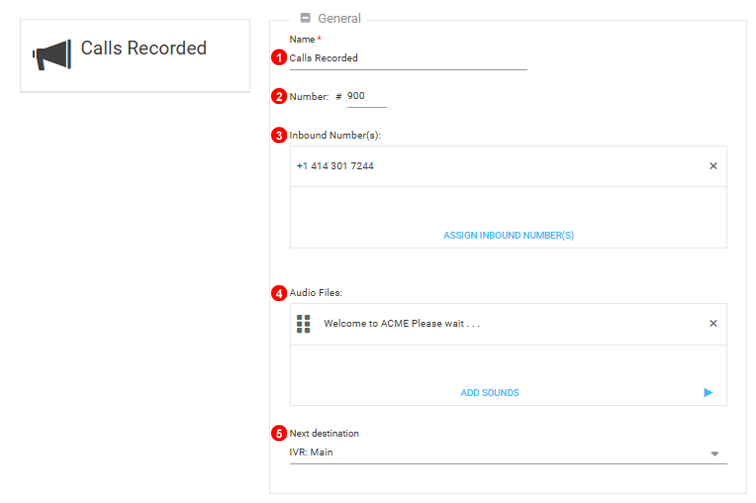Collapse the General section minus icon

pos(306,18)
